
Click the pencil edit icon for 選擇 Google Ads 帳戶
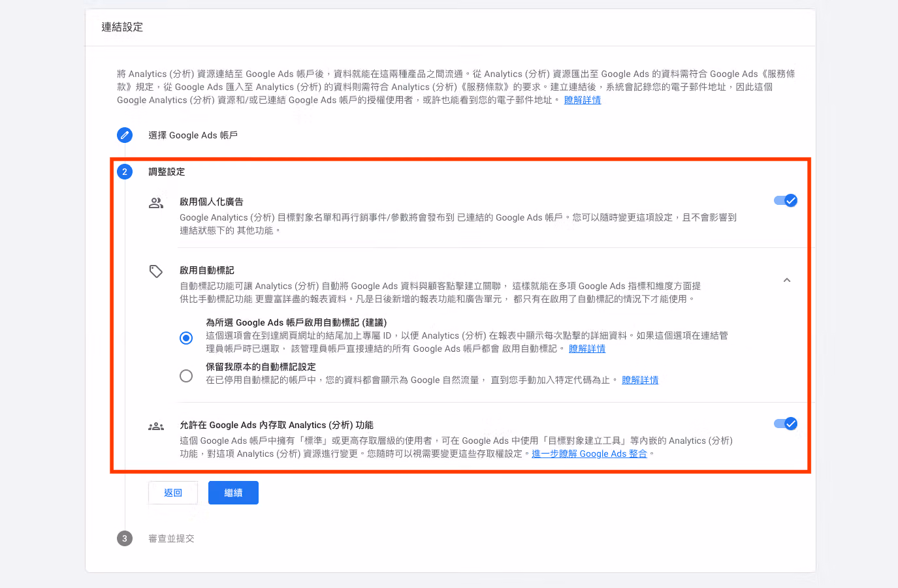125,135
